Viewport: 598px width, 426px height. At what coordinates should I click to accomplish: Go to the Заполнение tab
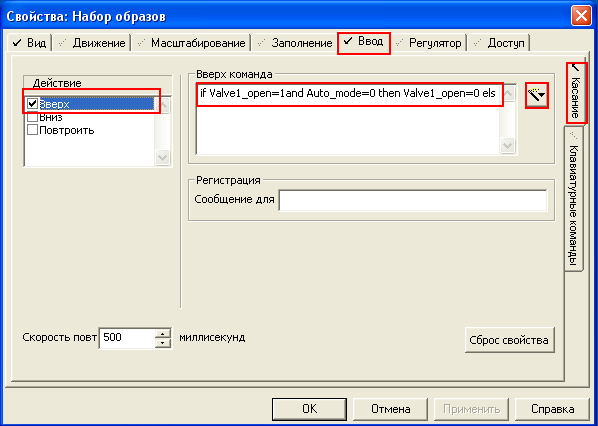coord(294,43)
